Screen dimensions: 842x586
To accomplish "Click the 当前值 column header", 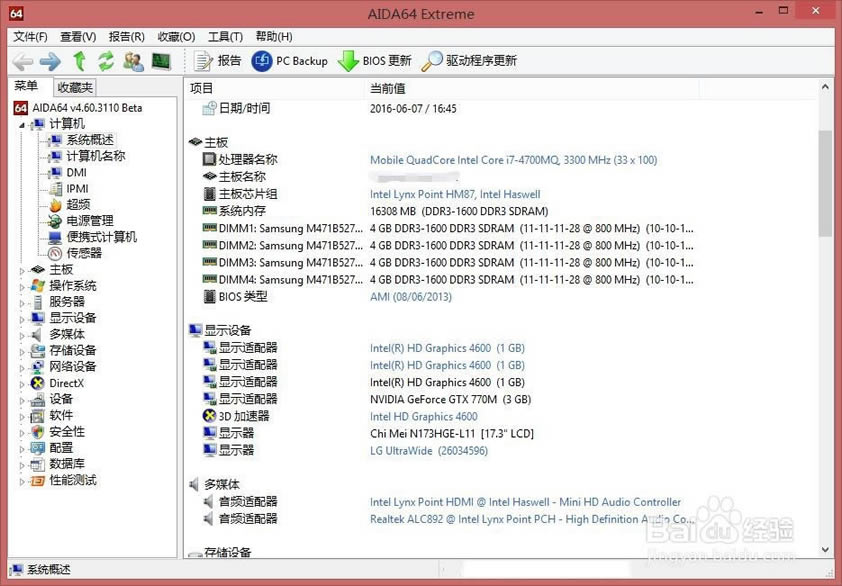I will [532, 89].
